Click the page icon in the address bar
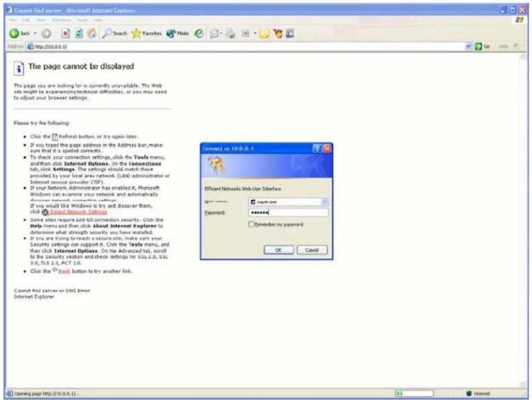The height and width of the screenshot is (400, 532). [x=30, y=46]
